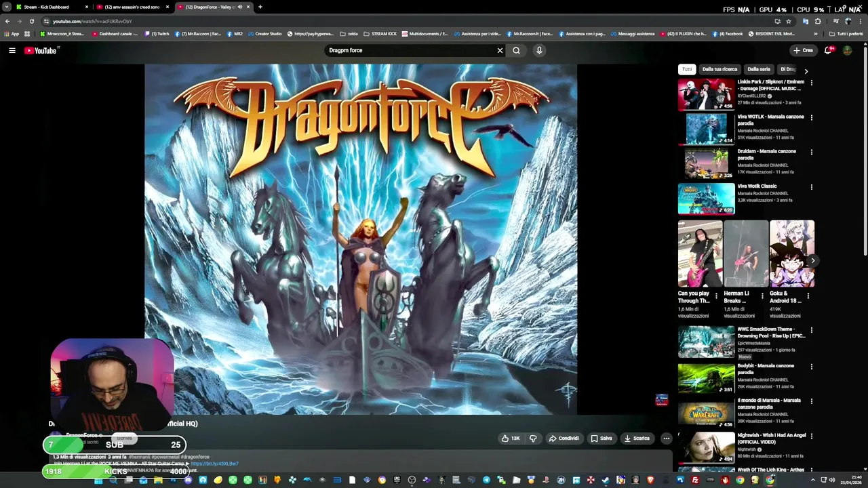Reload the page
Viewport: 868px width, 488px height.
(31, 21)
